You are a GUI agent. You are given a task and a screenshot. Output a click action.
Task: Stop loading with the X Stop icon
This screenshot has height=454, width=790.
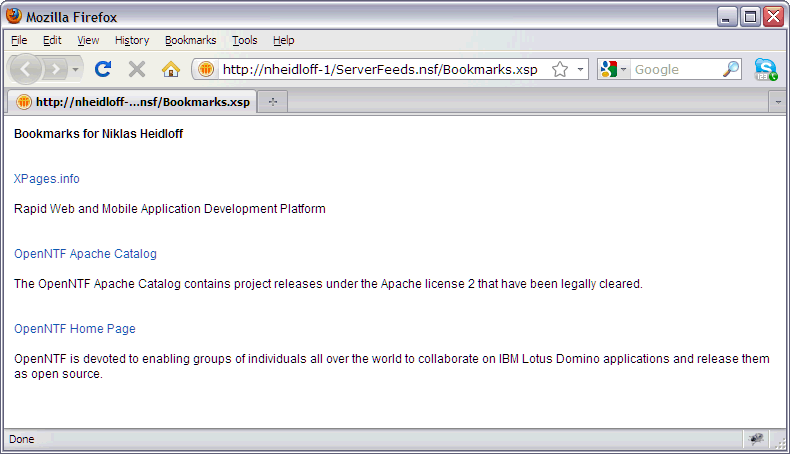tap(137, 69)
